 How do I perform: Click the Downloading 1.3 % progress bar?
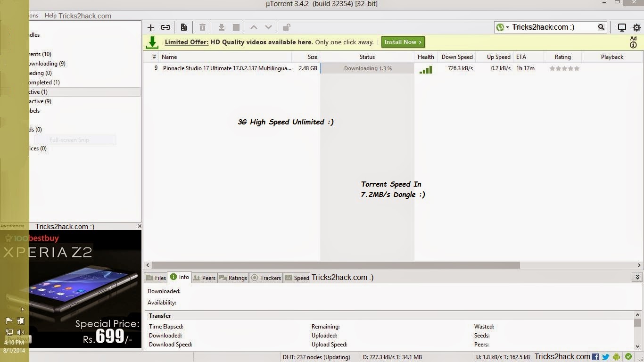point(367,68)
